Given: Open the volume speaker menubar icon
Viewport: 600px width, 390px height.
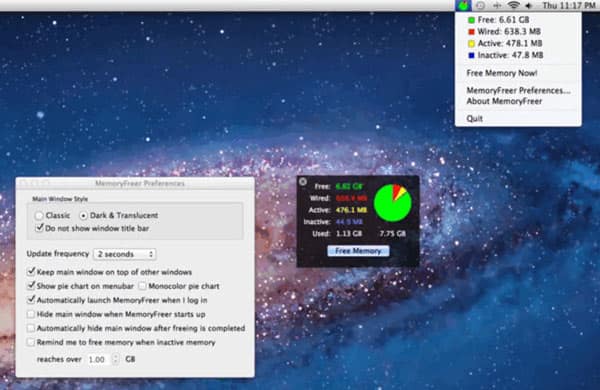Looking at the screenshot, I should click(x=529, y=5).
